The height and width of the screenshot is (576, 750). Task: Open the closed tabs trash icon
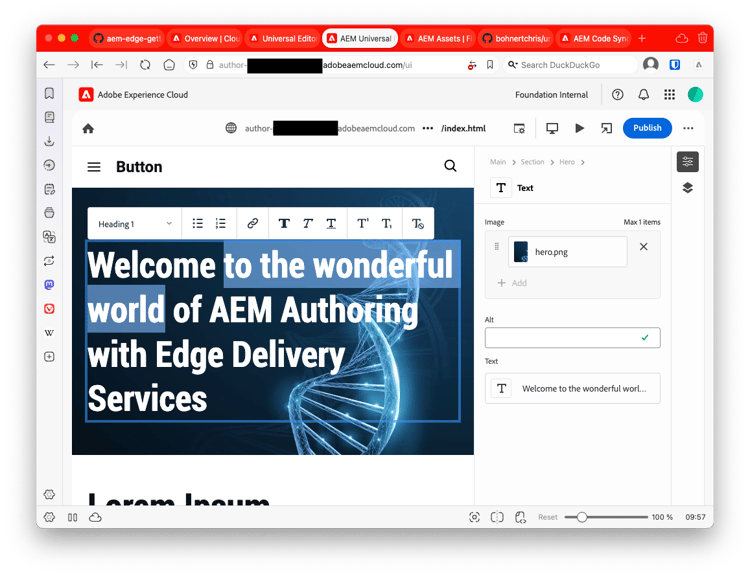tap(702, 38)
